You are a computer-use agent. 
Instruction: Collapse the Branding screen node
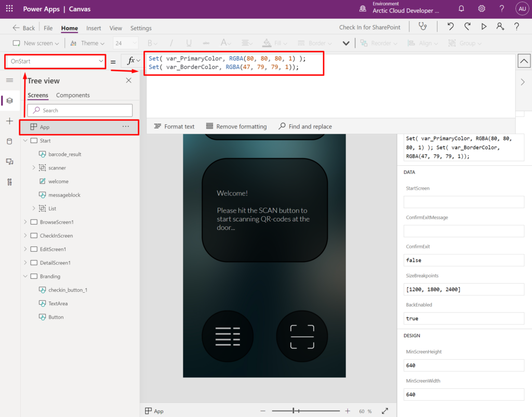pos(25,276)
